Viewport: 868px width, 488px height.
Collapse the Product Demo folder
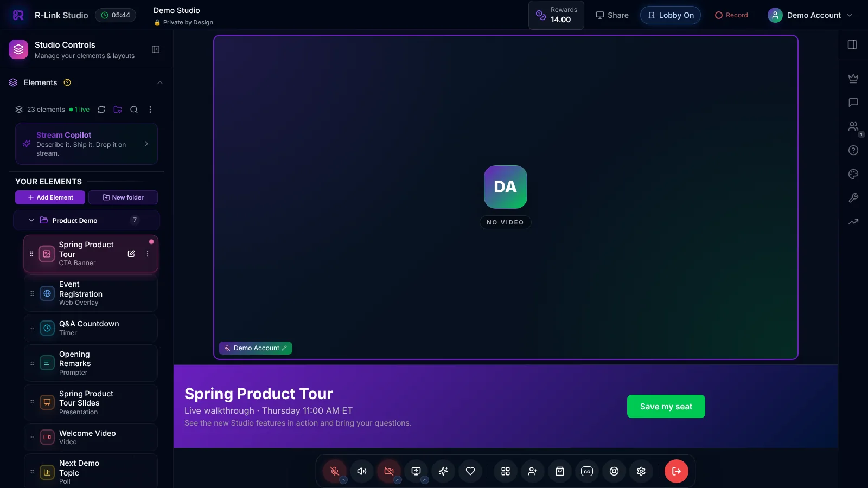click(x=31, y=220)
